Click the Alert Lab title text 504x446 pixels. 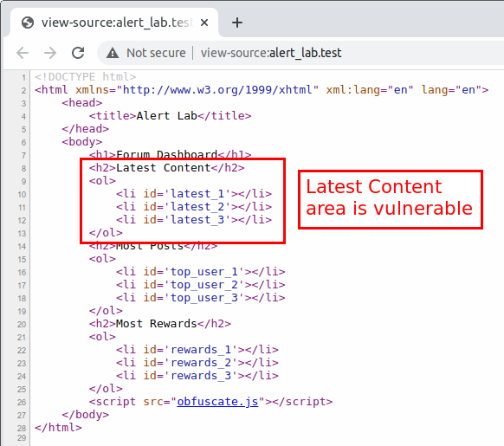click(167, 116)
